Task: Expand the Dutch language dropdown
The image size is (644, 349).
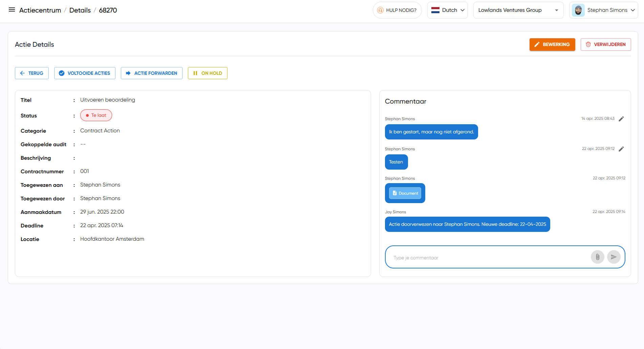Action: click(447, 10)
